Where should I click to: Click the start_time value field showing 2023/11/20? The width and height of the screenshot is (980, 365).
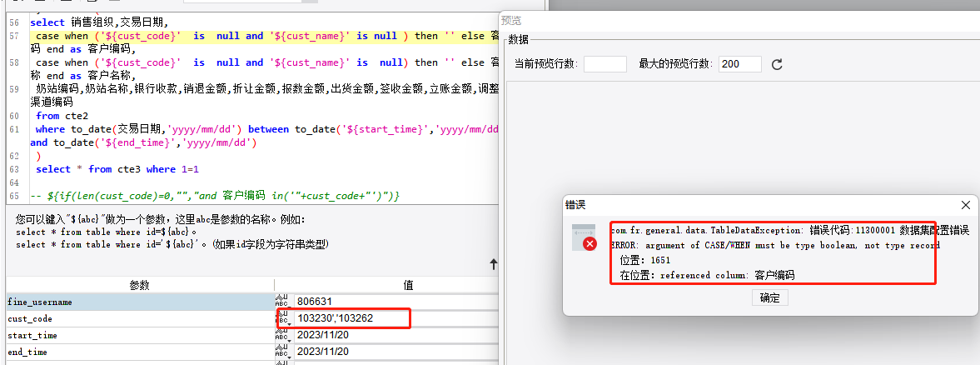click(x=396, y=336)
